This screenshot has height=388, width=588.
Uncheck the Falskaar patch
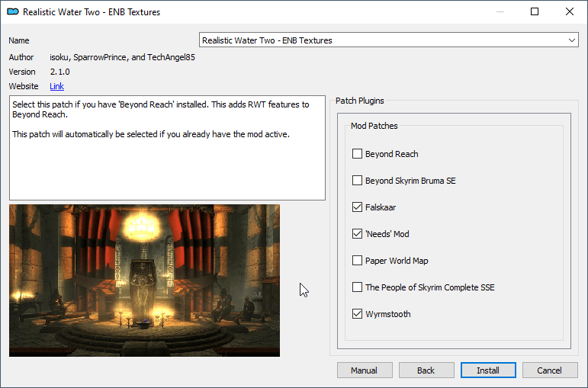357,207
